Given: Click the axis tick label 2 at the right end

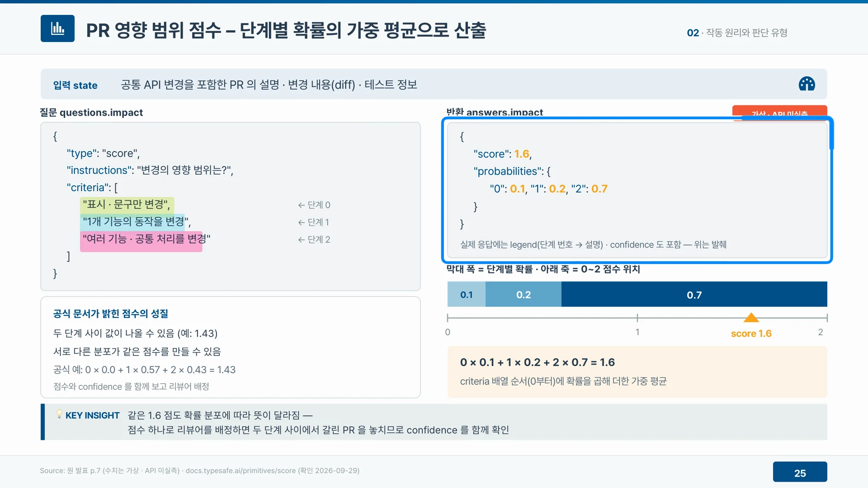Looking at the screenshot, I should [x=821, y=332].
